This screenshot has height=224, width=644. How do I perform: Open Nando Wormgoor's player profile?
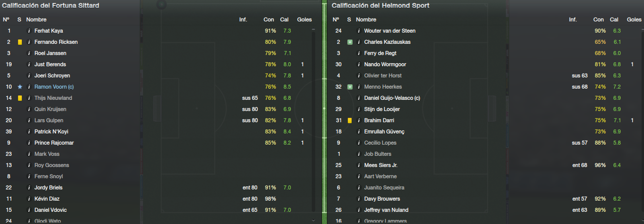[385, 64]
